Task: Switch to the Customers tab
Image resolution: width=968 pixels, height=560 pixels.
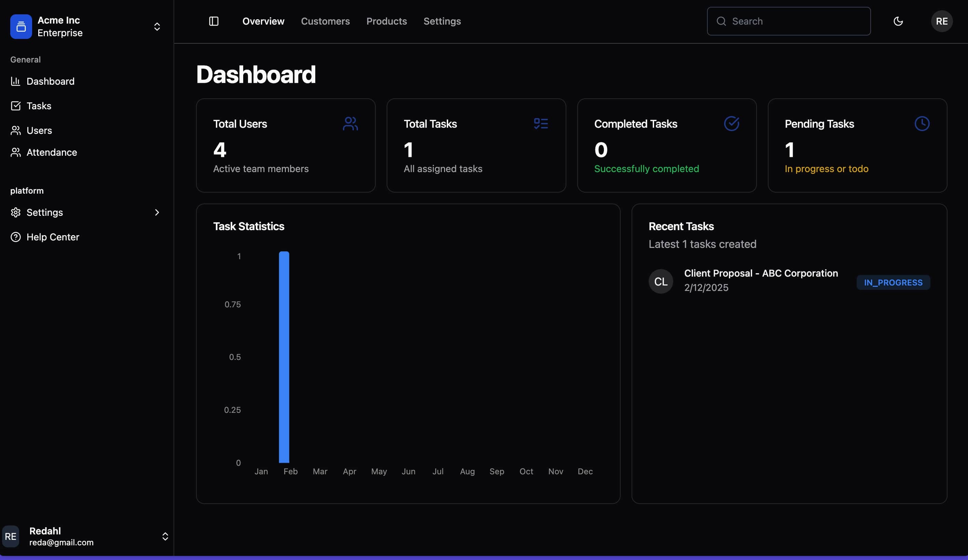Action: point(325,21)
